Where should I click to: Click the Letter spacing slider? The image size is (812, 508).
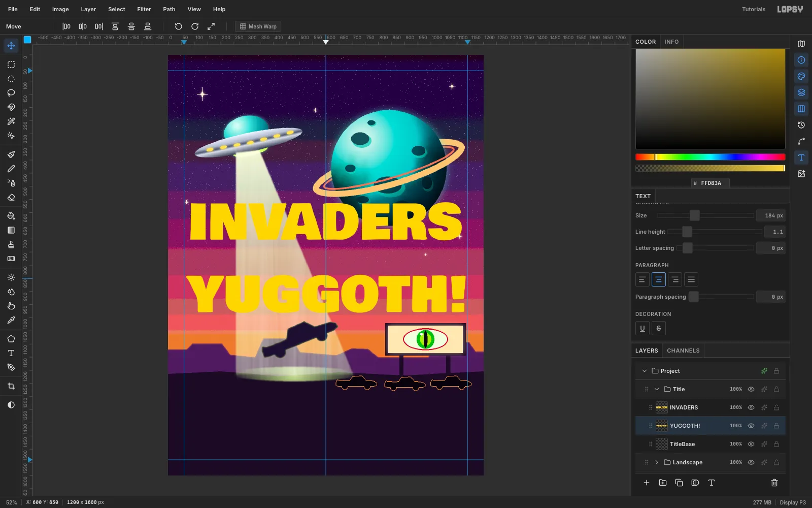[x=715, y=248]
